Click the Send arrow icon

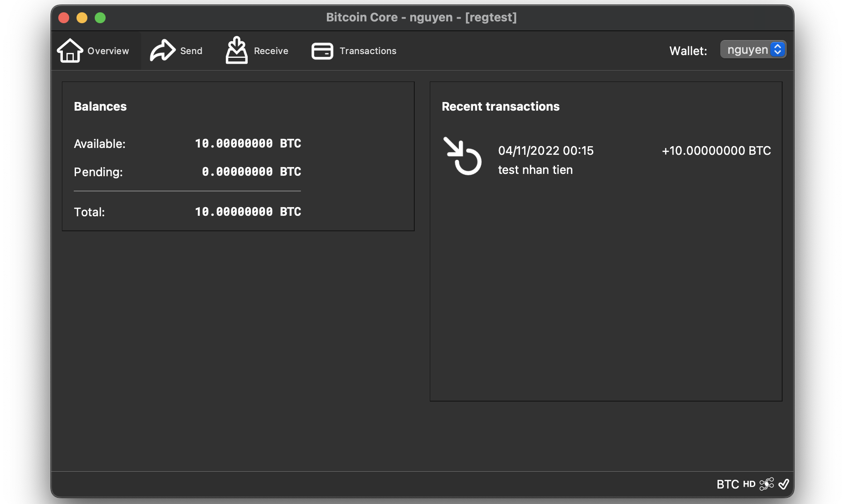tap(163, 51)
